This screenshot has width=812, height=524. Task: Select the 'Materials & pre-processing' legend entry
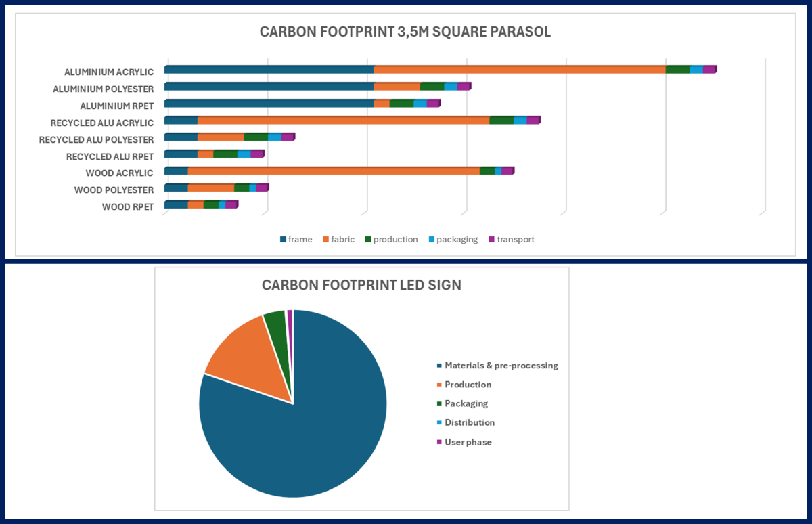501,366
